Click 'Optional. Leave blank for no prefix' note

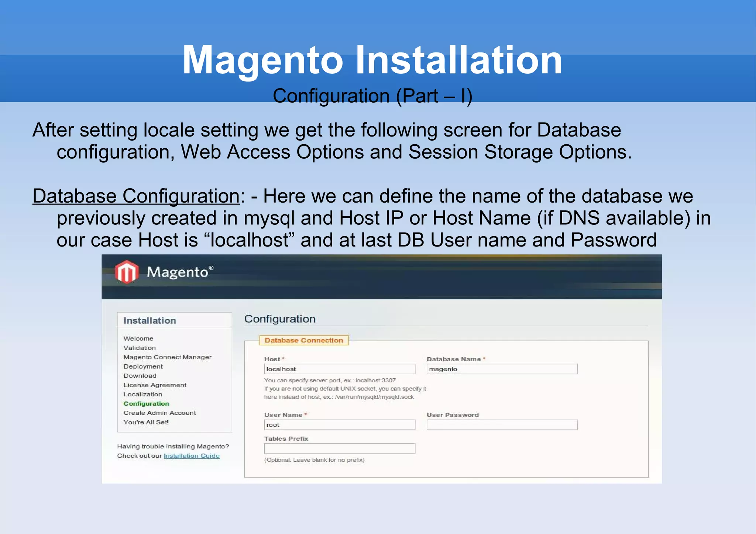(314, 460)
